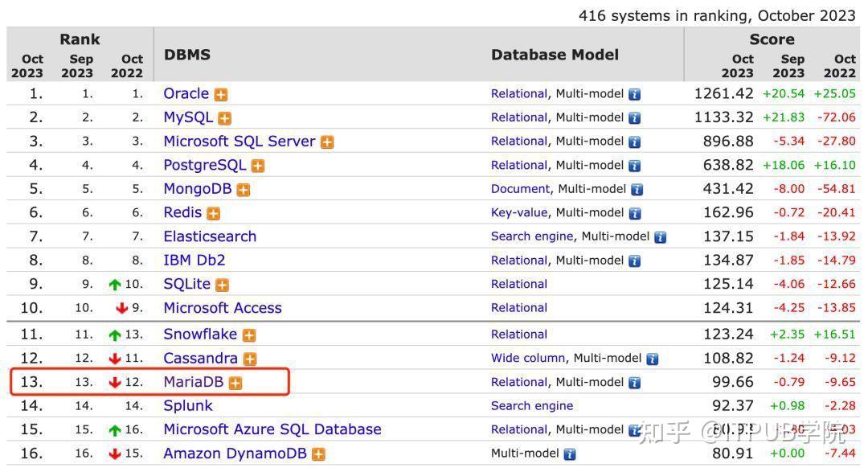This screenshot has width=868, height=468.
Task: Click info icon on Cassandra's Multi-model entry
Action: (653, 359)
